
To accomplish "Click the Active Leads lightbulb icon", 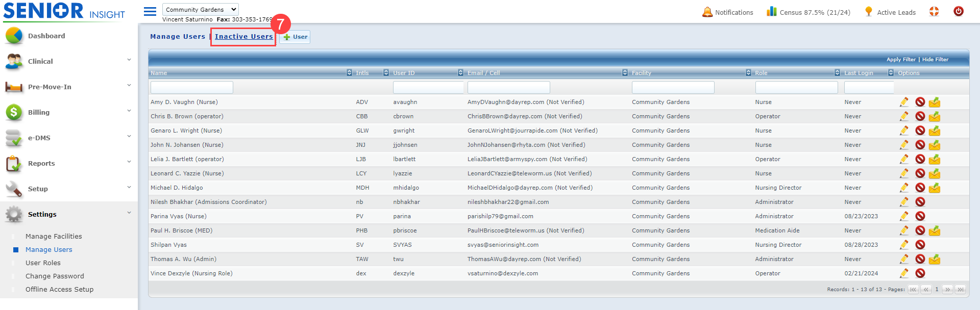I will (x=868, y=11).
